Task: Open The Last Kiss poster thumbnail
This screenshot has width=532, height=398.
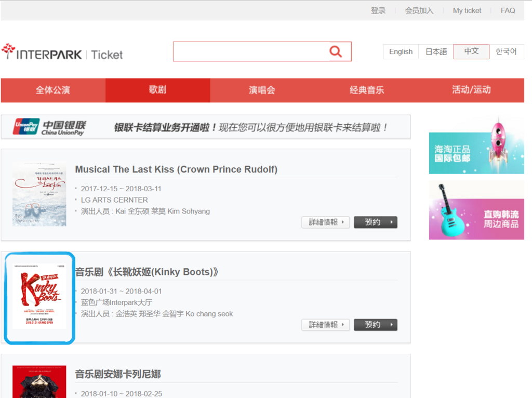Action: [39, 194]
